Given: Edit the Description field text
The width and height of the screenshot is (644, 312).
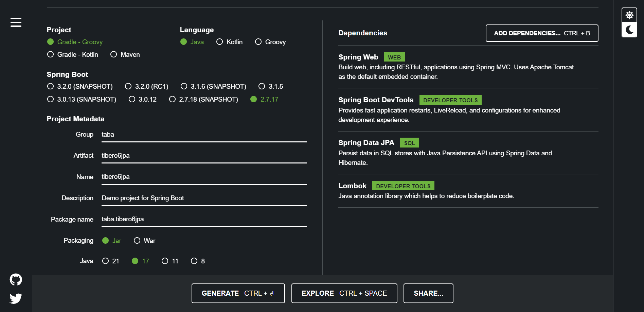Looking at the screenshot, I should [x=204, y=198].
